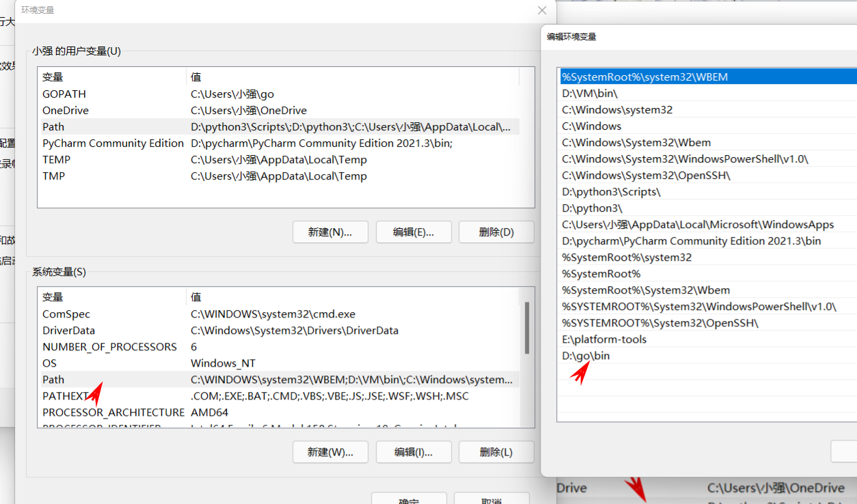The image size is (857, 504).
Task: Select the WindowsApps path entry
Action: tap(708, 225)
